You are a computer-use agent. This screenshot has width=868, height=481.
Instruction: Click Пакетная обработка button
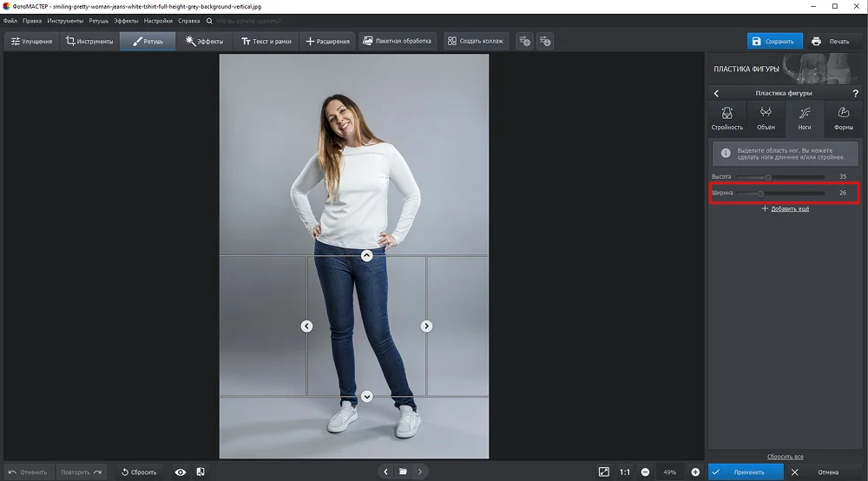398,41
